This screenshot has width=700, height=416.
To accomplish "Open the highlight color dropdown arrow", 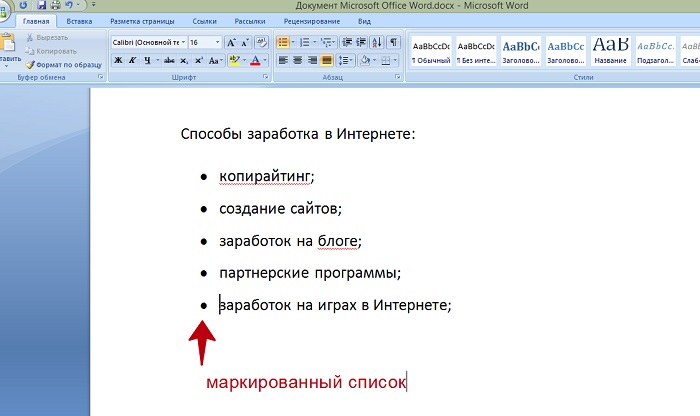I will pyautogui.click(x=244, y=60).
